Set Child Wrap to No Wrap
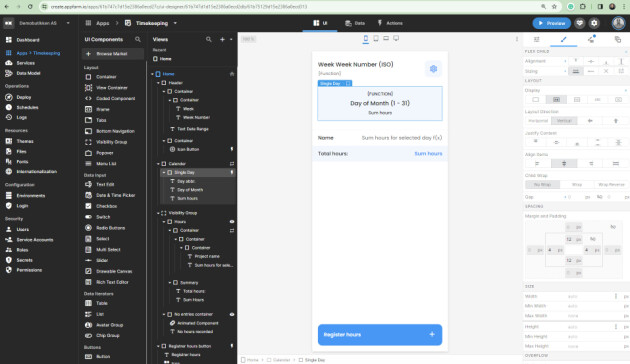Viewport: 630px width, 364px height. click(x=542, y=184)
